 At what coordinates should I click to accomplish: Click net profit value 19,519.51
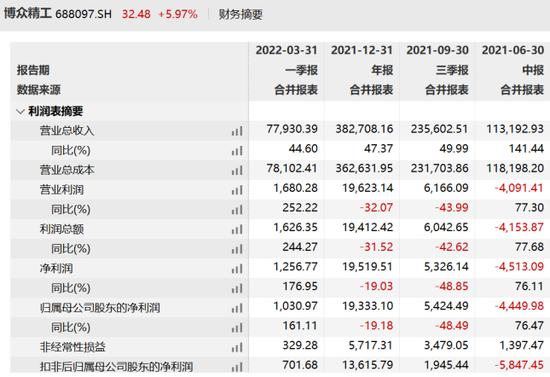click(367, 267)
